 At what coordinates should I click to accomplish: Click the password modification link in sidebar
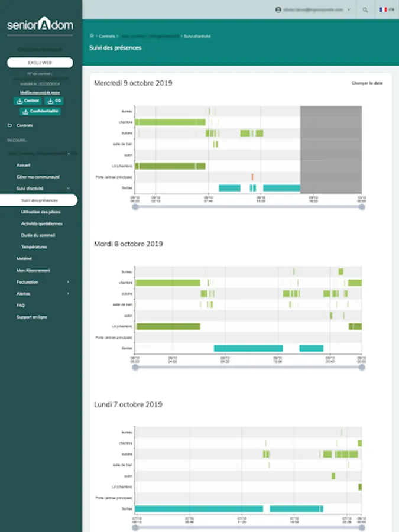coord(40,92)
